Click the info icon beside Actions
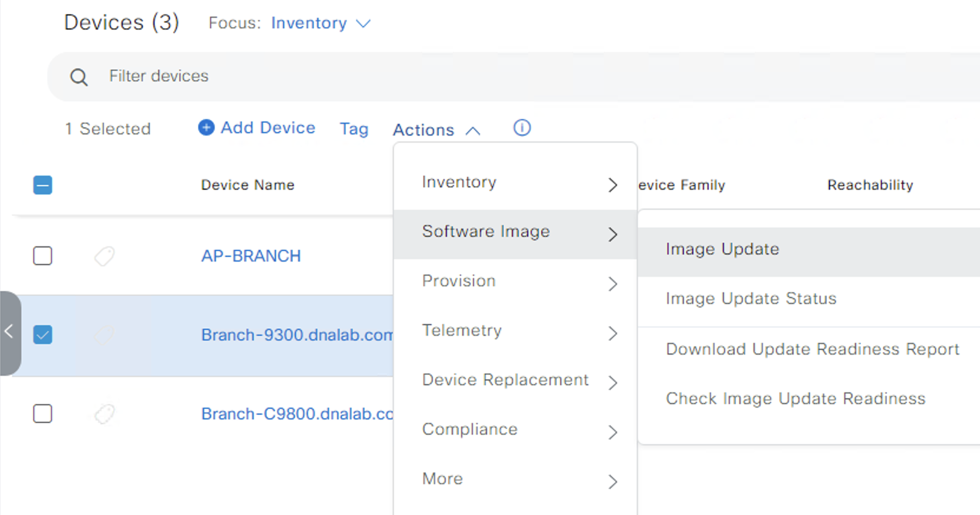Image resolution: width=980 pixels, height=515 pixels. tap(522, 127)
